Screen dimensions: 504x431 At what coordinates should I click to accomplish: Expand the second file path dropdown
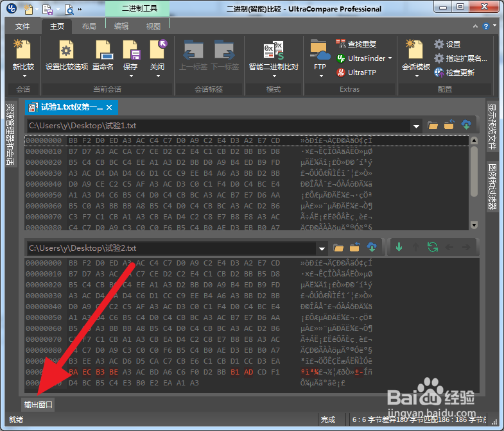click(x=322, y=249)
